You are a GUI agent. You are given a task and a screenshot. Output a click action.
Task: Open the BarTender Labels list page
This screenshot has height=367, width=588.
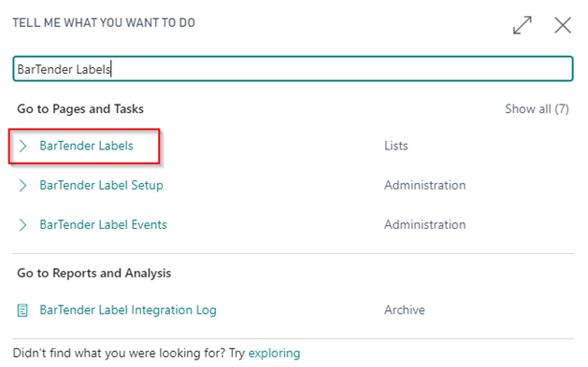[86, 146]
